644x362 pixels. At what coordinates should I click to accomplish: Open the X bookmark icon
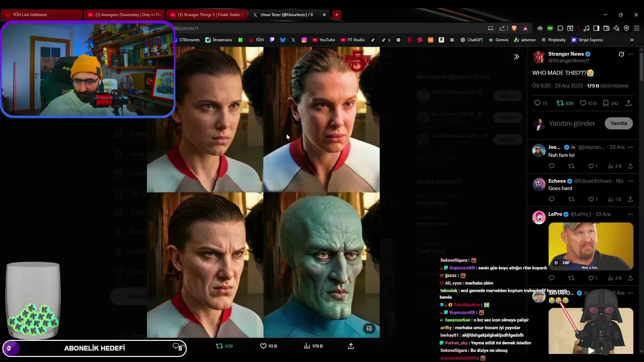click(x=293, y=40)
